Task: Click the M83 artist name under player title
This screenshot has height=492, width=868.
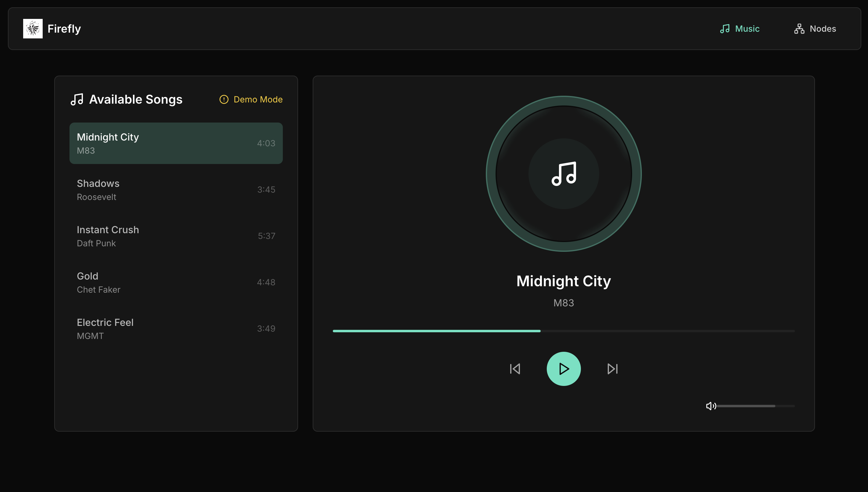Action: tap(564, 303)
